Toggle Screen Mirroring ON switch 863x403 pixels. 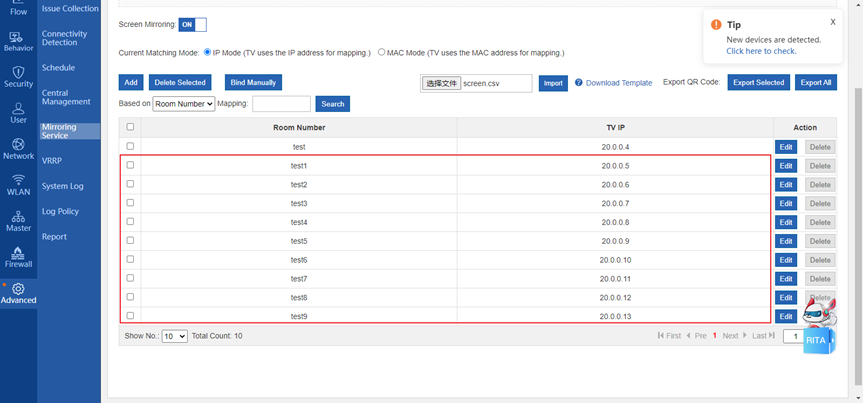[x=192, y=24]
